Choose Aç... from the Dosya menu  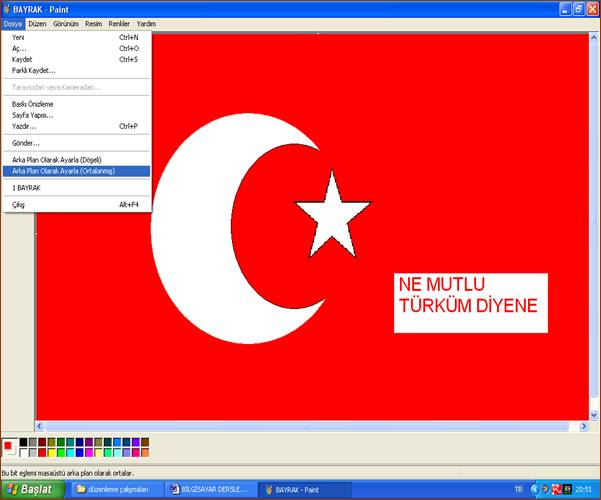(x=76, y=48)
